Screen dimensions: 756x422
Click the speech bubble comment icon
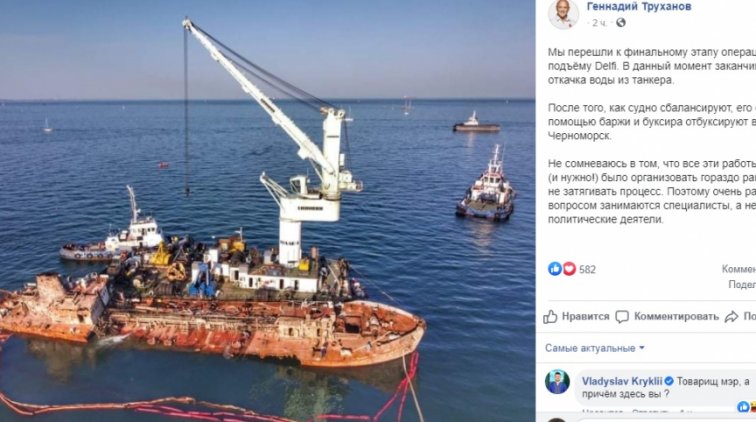coord(622,316)
